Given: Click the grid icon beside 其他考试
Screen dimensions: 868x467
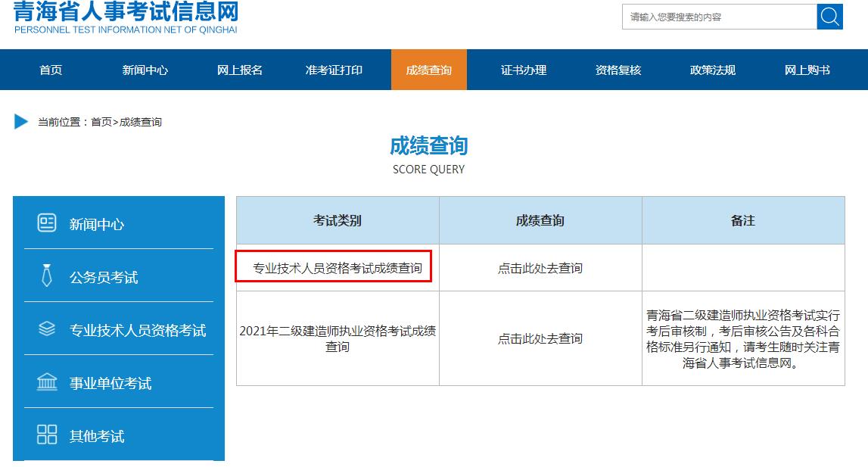Looking at the screenshot, I should coord(47,435).
